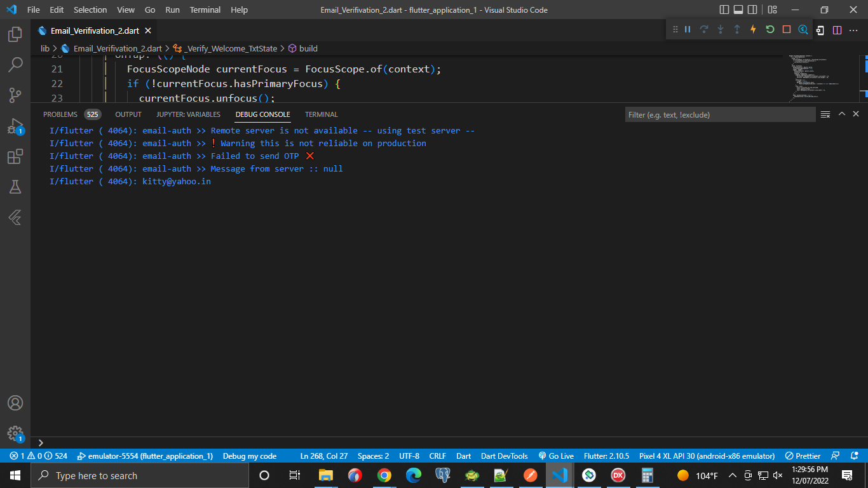Image resolution: width=868 pixels, height=488 pixels.
Task: Select the Testing flask icon
Action: (15, 186)
